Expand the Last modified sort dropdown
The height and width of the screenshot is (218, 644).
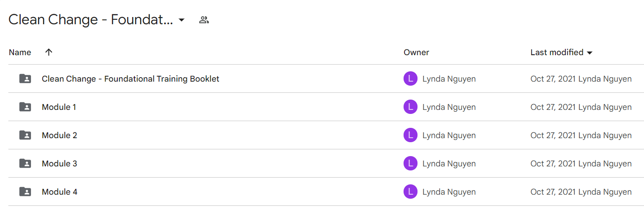(x=590, y=53)
